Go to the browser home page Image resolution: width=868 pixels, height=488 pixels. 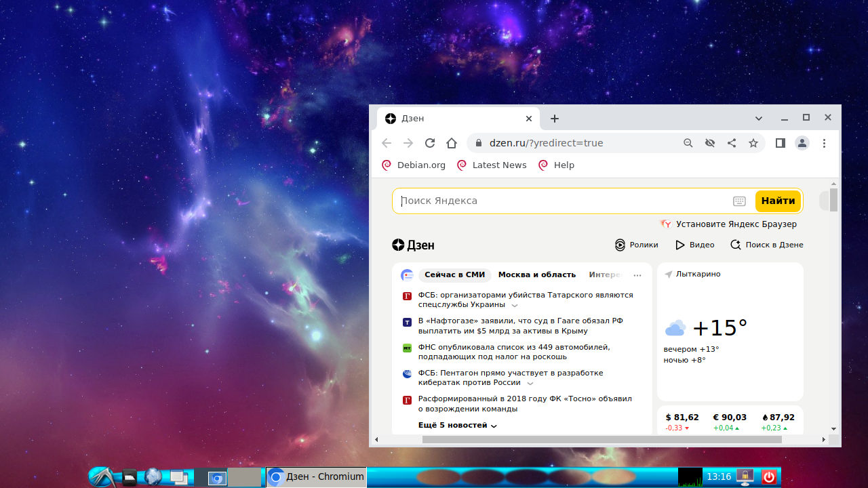click(452, 143)
